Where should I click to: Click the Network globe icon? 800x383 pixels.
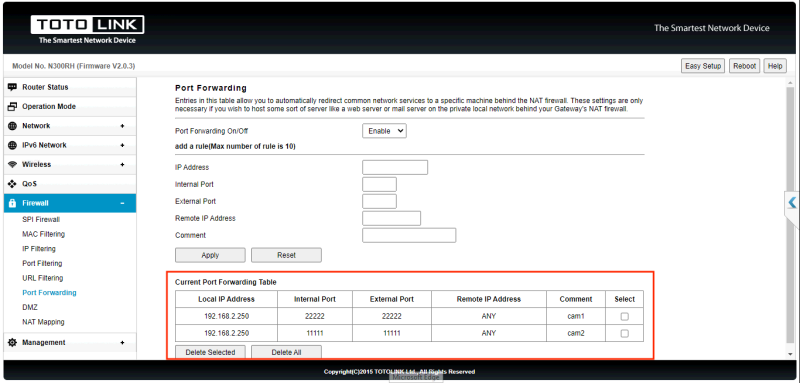click(x=12, y=126)
